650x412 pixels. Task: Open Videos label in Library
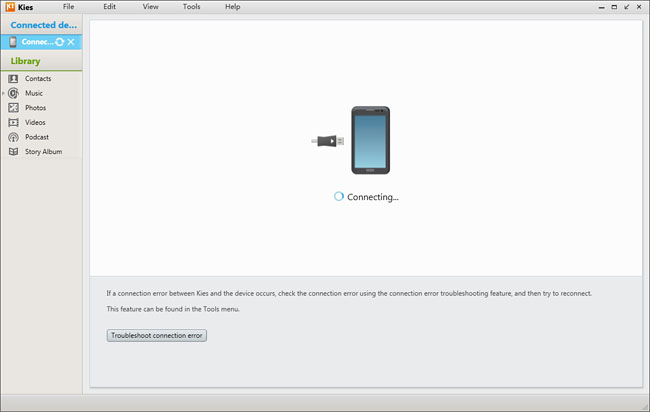pyautogui.click(x=35, y=122)
